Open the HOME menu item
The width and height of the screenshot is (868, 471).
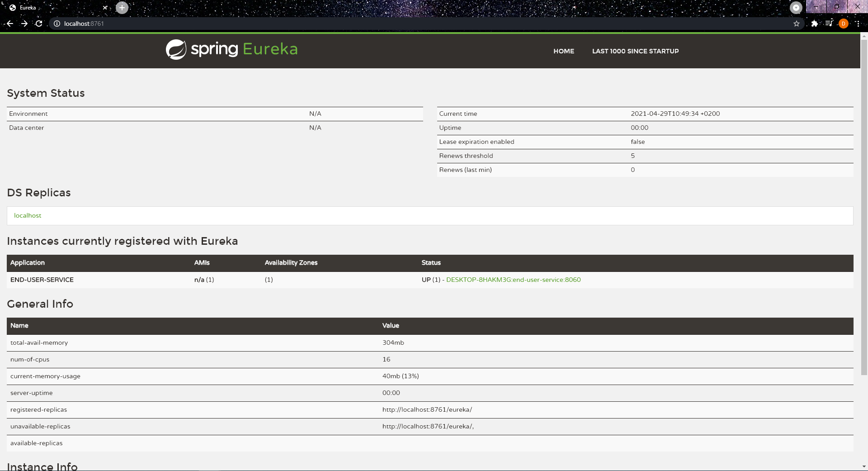tap(564, 51)
